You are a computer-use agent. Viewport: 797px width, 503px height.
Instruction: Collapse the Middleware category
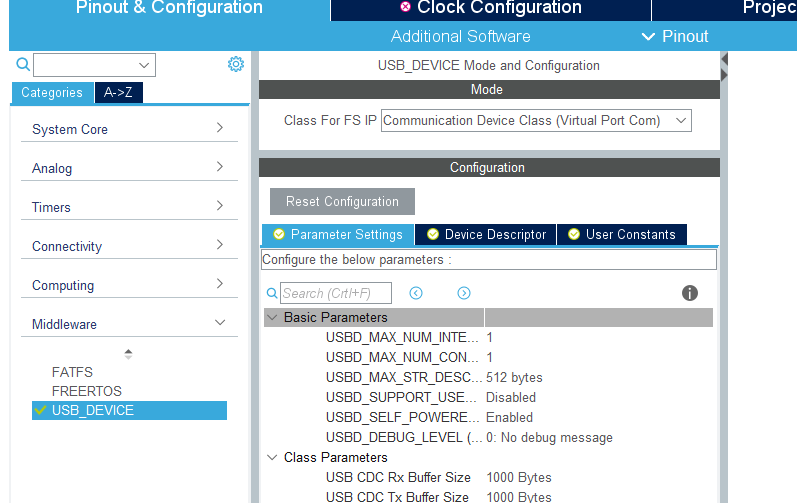pyautogui.click(x=129, y=324)
